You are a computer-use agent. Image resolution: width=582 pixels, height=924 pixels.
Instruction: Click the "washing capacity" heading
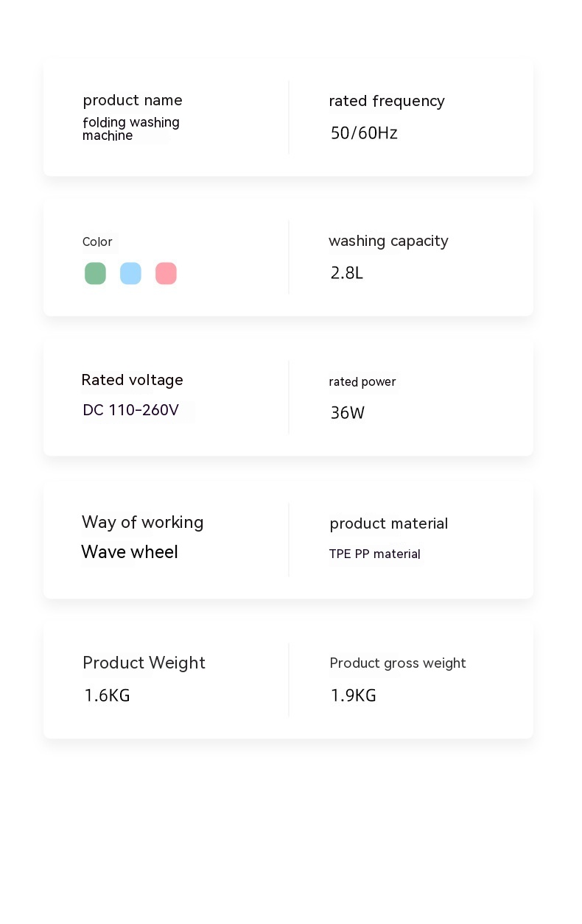[x=388, y=241]
